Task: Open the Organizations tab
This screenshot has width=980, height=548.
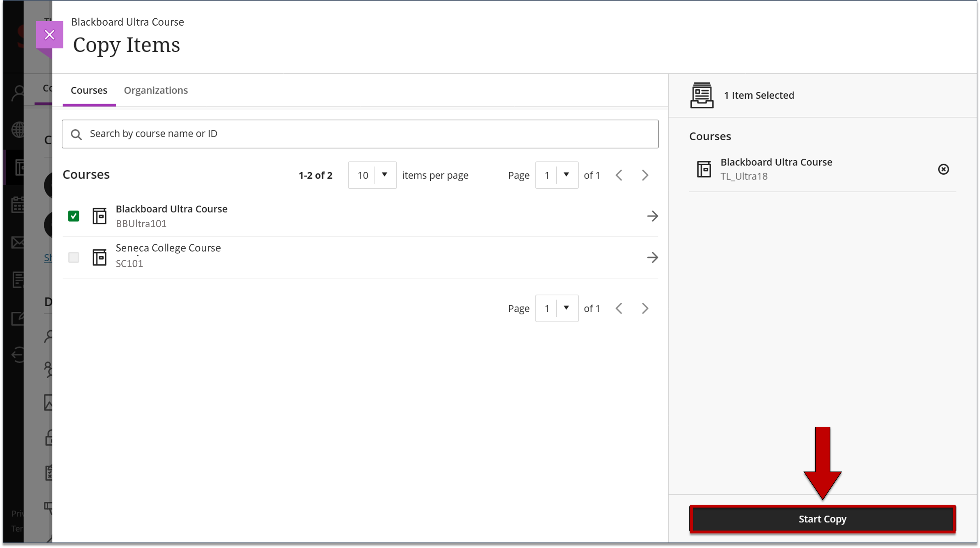Action: 156,91
